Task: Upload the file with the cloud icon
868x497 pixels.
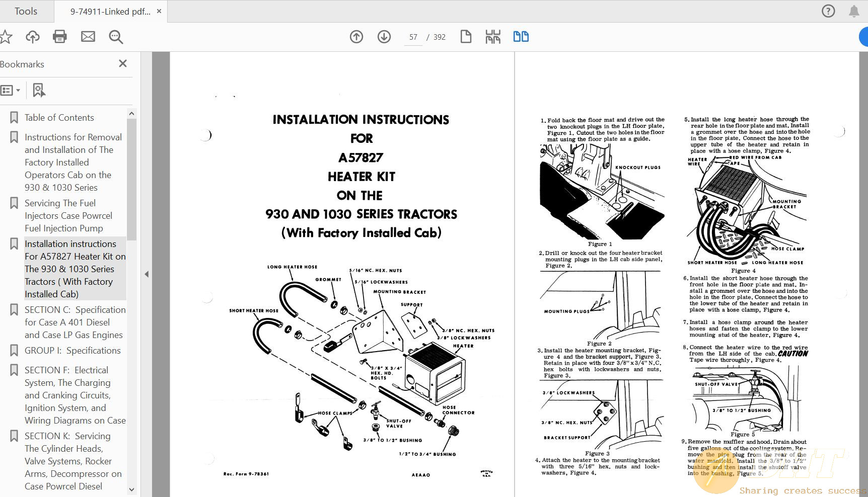Action: coord(32,36)
